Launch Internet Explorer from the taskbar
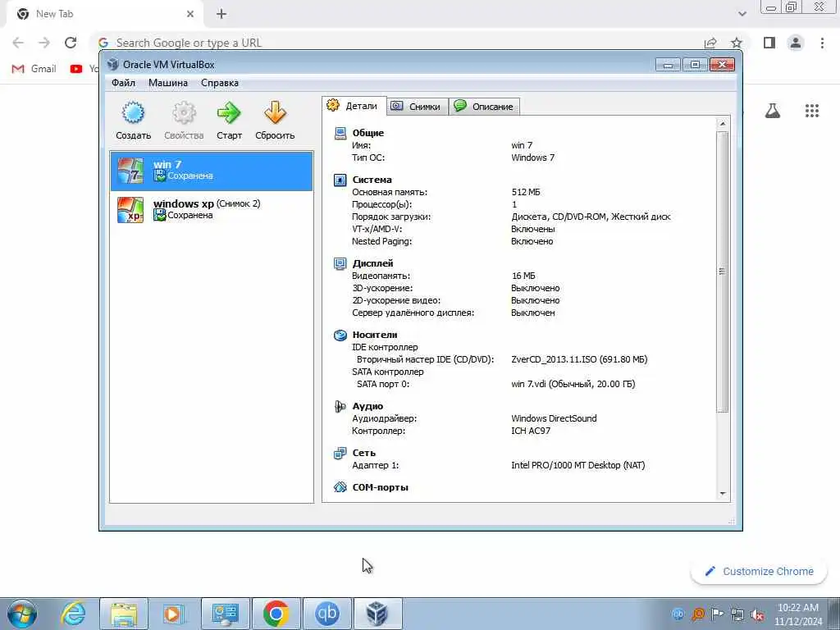840x630 pixels. 73,614
